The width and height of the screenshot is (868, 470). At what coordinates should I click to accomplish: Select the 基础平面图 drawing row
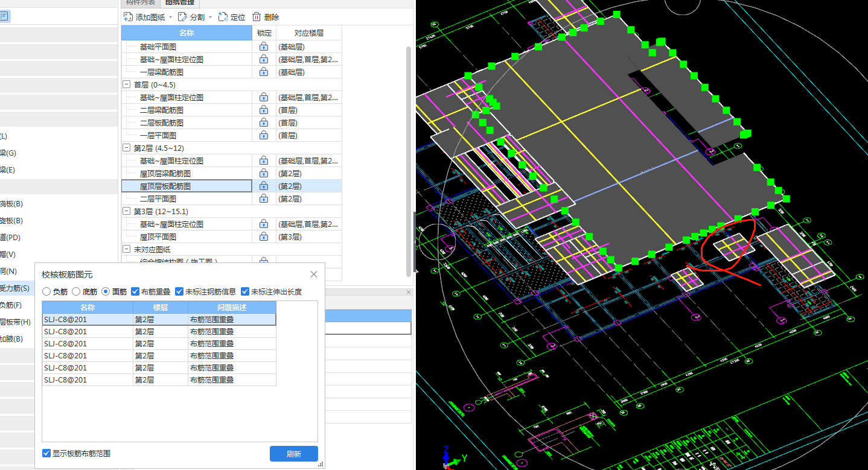point(187,46)
